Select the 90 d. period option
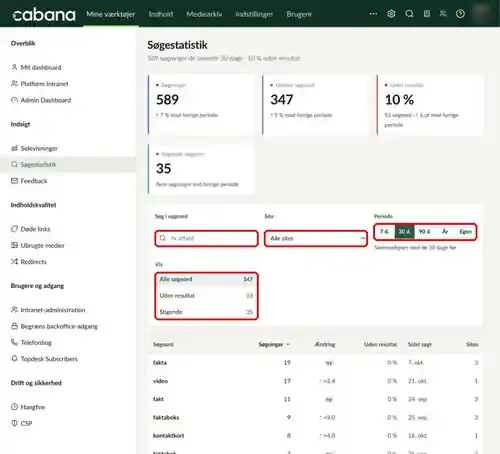This screenshot has width=500, height=454. [424, 232]
